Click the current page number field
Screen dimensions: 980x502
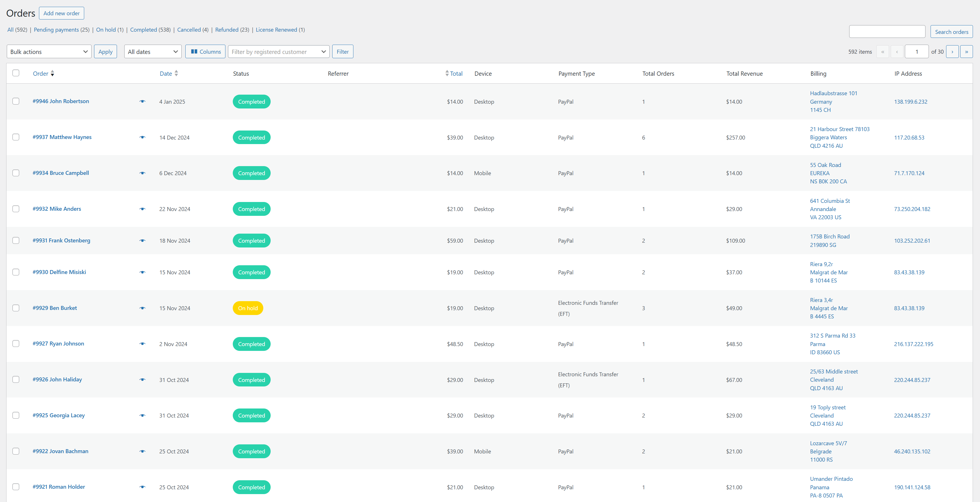[x=917, y=52]
